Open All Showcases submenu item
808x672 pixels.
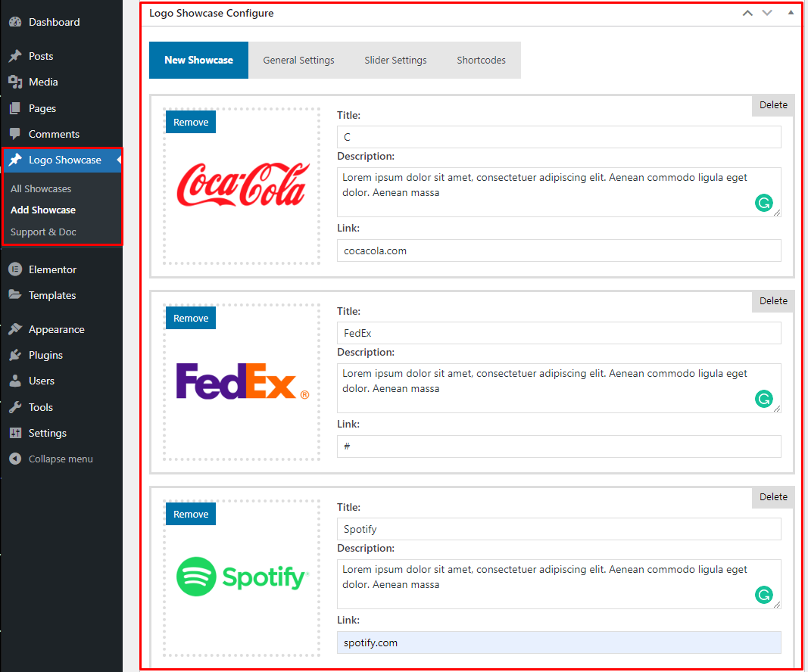(x=41, y=188)
